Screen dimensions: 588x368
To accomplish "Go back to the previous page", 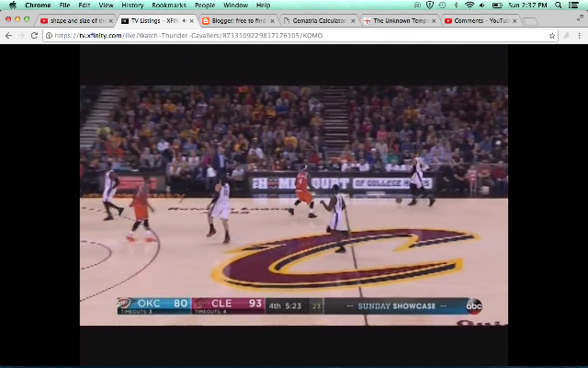I will [x=8, y=35].
